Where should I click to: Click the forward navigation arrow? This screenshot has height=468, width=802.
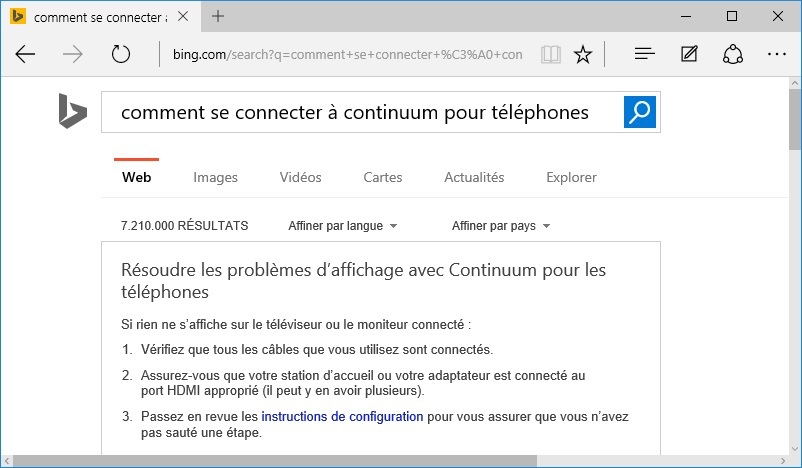coord(72,54)
